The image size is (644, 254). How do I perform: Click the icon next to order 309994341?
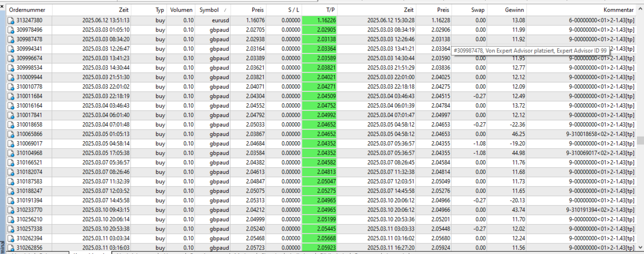(11, 49)
